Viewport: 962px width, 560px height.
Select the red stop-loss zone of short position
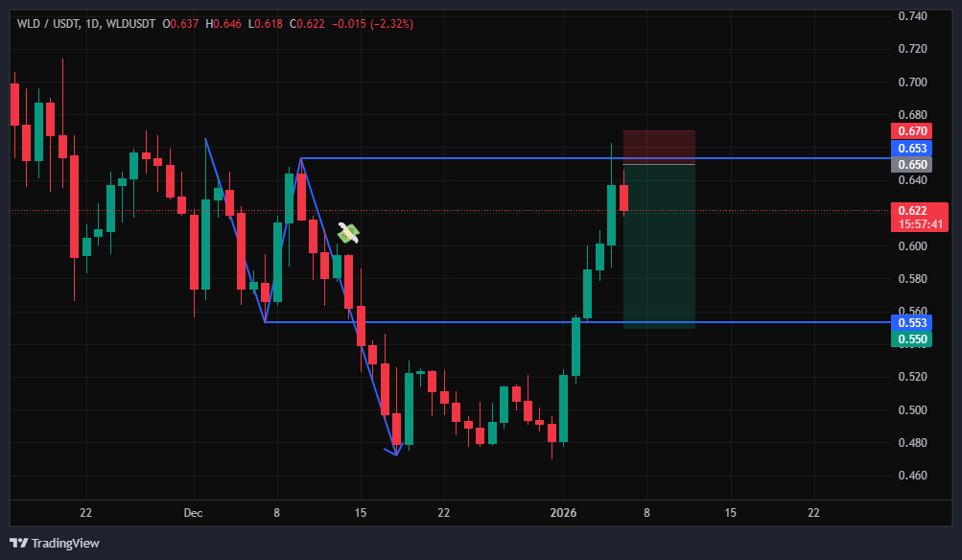[659, 147]
